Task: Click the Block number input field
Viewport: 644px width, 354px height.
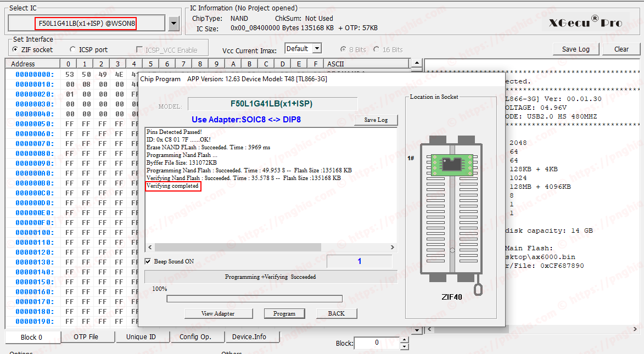Action: coord(377,343)
